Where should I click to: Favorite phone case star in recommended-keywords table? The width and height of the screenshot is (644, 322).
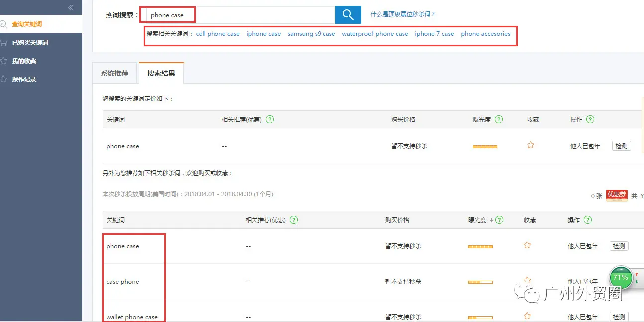click(527, 245)
